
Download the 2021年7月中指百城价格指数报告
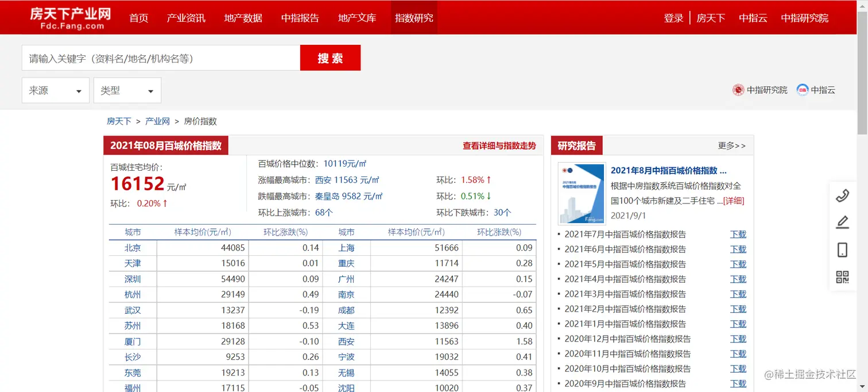point(738,234)
